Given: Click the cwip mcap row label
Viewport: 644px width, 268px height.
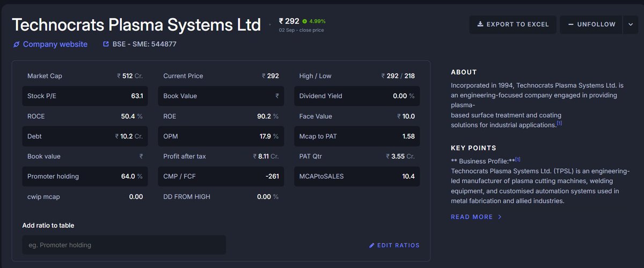Looking at the screenshot, I should (43, 197).
